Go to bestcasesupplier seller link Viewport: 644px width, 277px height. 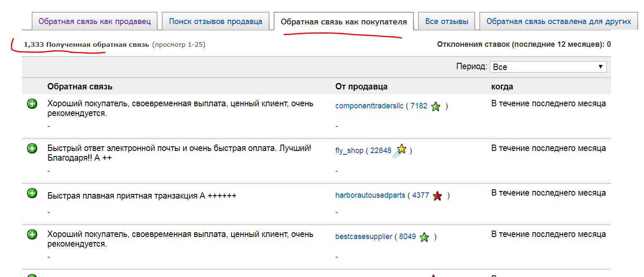pos(364,237)
